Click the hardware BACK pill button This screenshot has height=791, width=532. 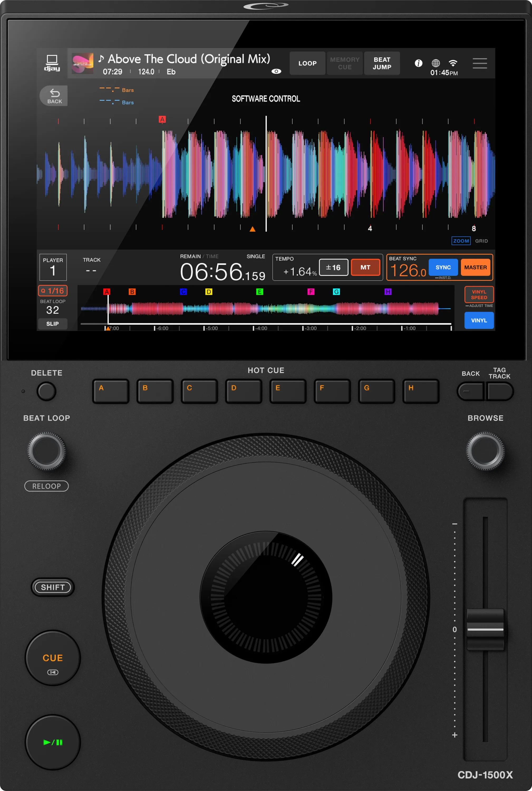(x=471, y=391)
